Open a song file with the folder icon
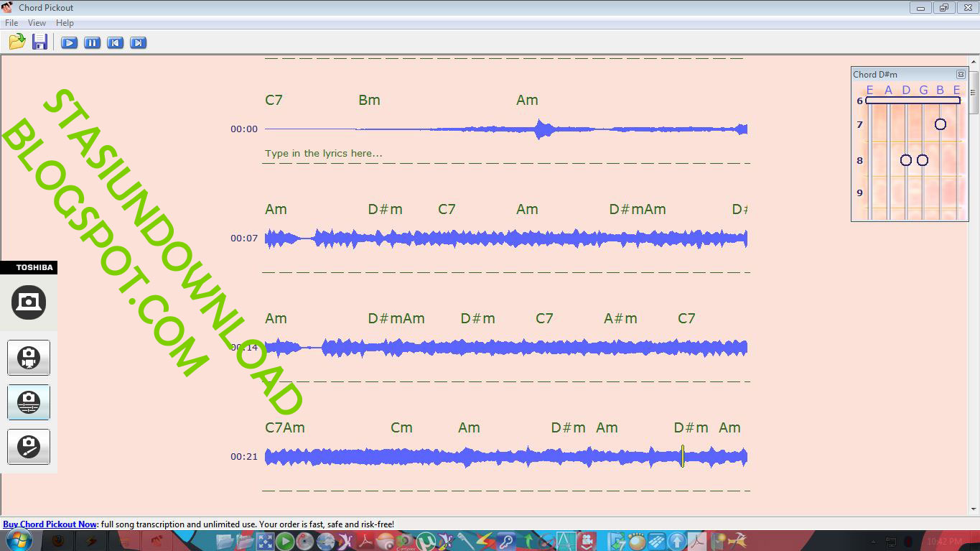The height and width of the screenshot is (551, 980). (x=17, y=42)
